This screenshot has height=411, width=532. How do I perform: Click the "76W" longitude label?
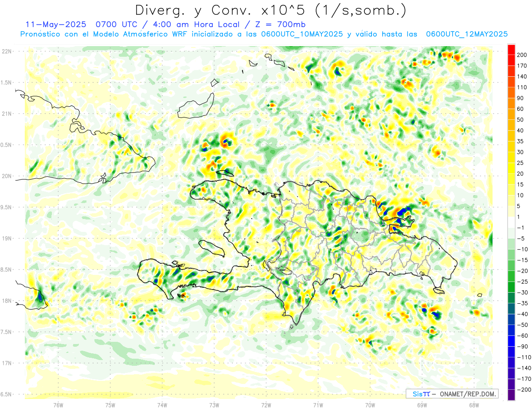coord(58,405)
